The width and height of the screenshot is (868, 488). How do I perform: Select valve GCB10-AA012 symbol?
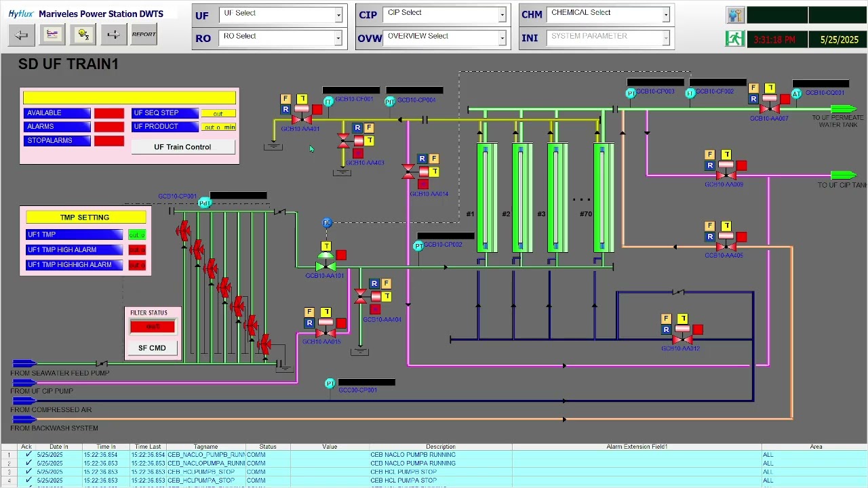[x=682, y=335]
